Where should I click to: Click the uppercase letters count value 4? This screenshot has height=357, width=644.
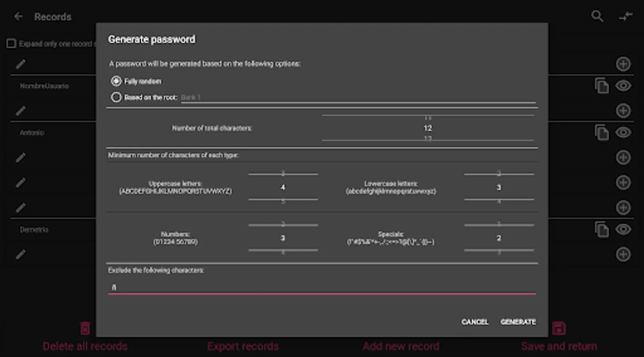283,187
